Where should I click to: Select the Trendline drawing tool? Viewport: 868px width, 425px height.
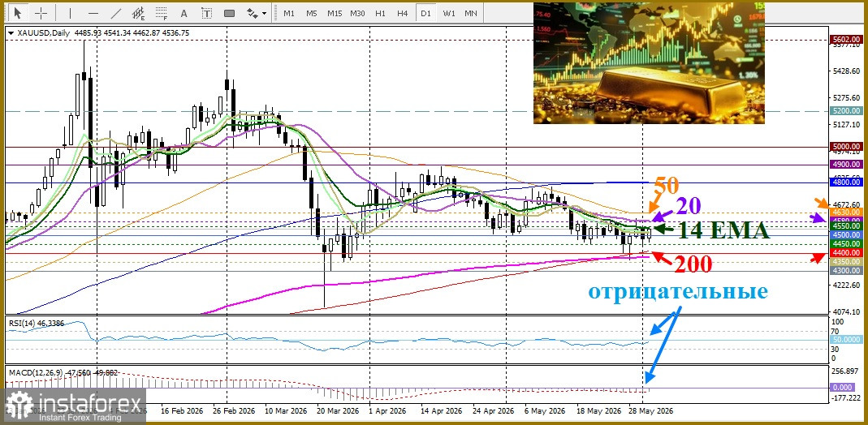tap(116, 13)
